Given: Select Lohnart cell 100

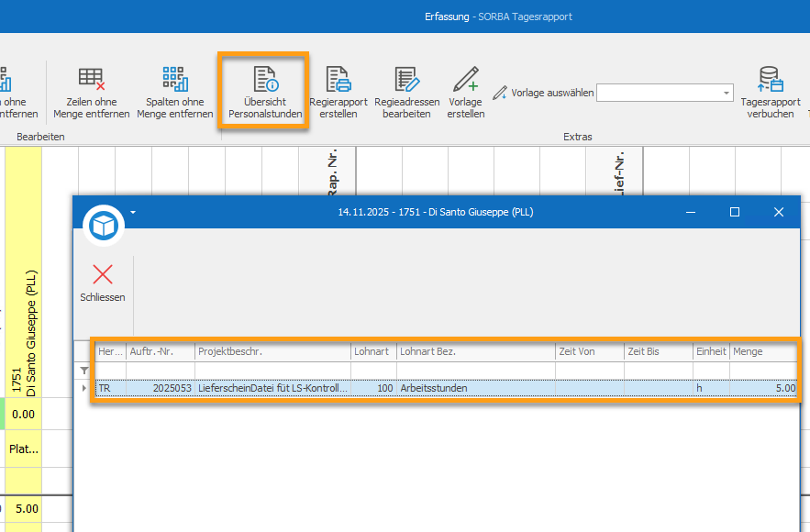Looking at the screenshot, I should 373,388.
